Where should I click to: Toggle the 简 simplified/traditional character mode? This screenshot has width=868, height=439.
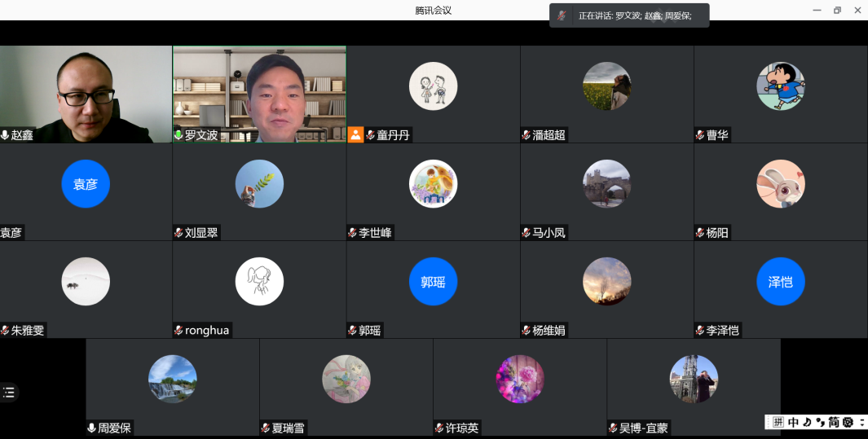pyautogui.click(x=834, y=422)
